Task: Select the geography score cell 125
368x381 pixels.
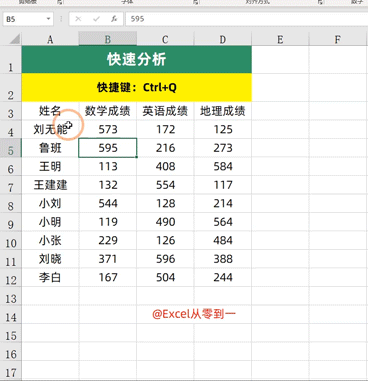Action: point(223,129)
